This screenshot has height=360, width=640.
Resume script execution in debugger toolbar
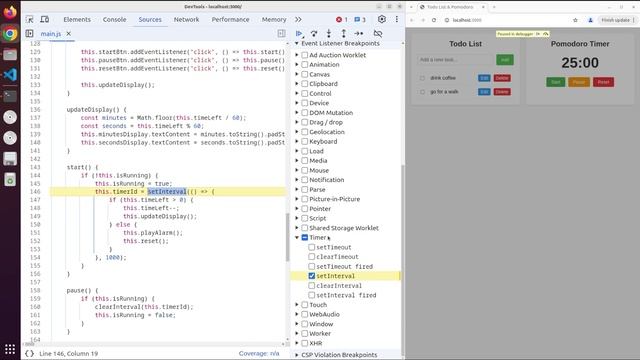[299, 34]
